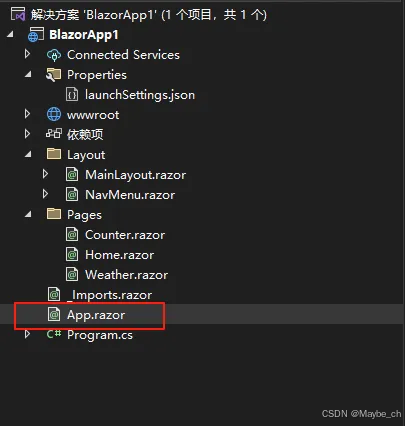The image size is (405, 426).
Task: Click the App.razor file icon
Action: pyautogui.click(x=54, y=315)
